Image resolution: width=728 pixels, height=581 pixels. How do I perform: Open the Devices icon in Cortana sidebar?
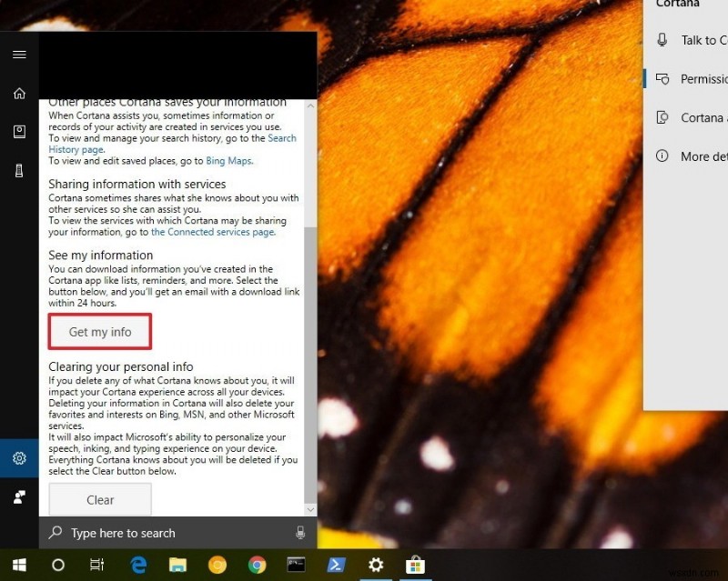pos(19,171)
